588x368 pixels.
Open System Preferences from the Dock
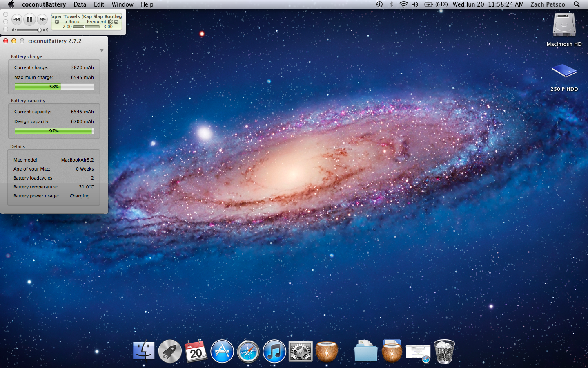[x=301, y=351]
